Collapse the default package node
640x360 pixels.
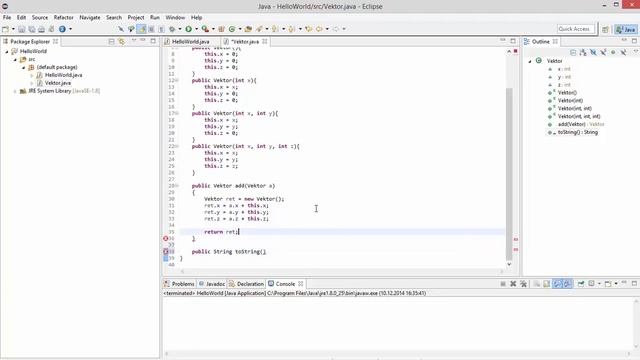pyautogui.click(x=24, y=67)
